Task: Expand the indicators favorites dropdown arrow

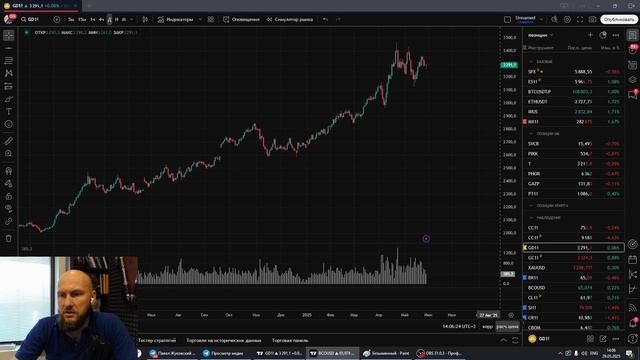Action: [200, 19]
